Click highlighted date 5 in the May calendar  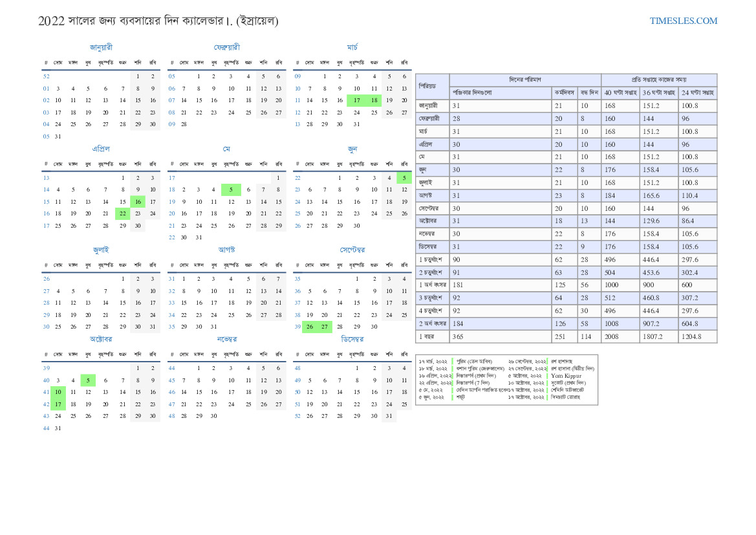tap(231, 190)
